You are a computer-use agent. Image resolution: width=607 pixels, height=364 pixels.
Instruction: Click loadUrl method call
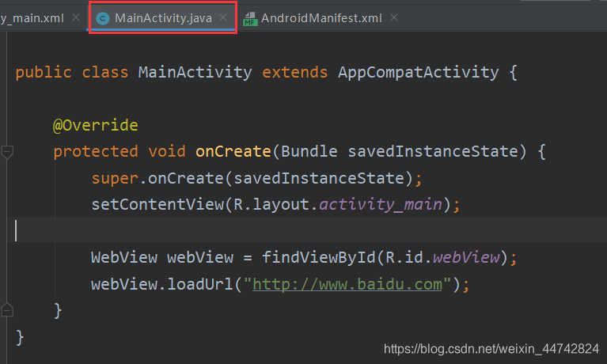pos(200,285)
